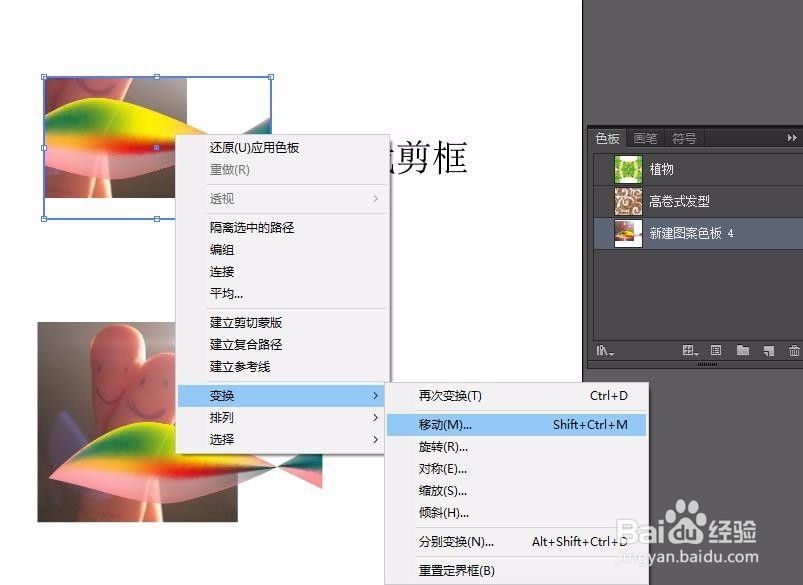Screen dimensions: 803x585
Task: Click the 新建图案色板 4 name text
Action: [x=691, y=234]
